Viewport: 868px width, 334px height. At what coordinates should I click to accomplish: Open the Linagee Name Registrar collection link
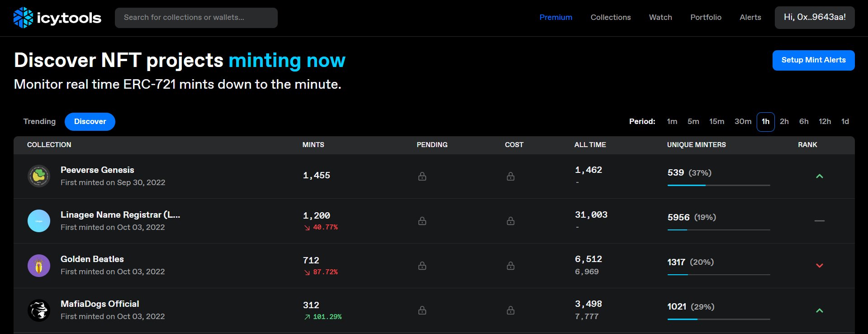pos(120,215)
